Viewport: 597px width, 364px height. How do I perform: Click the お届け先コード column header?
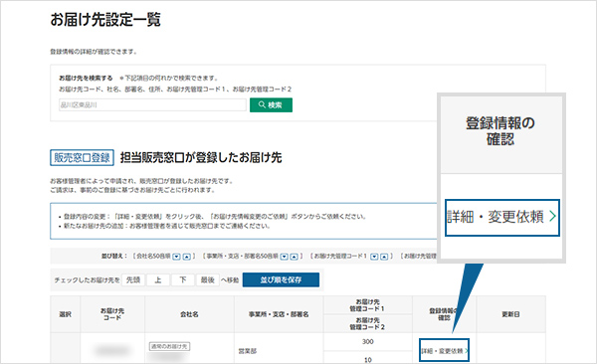click(112, 314)
